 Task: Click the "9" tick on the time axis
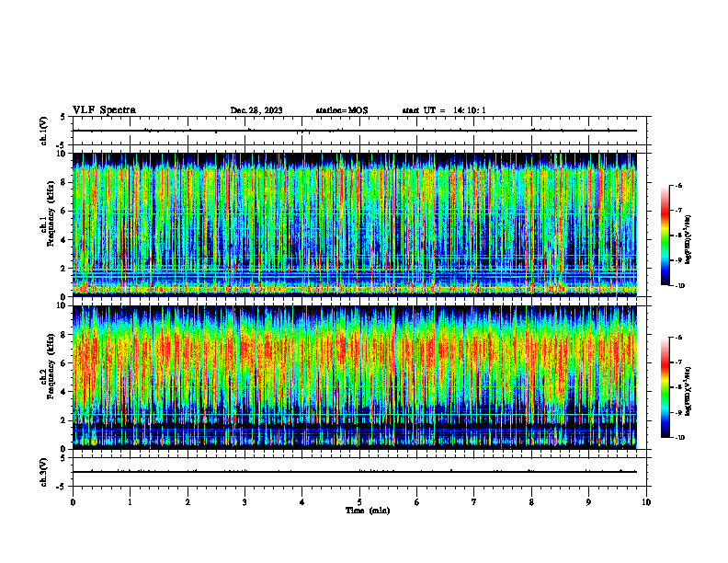point(588,502)
